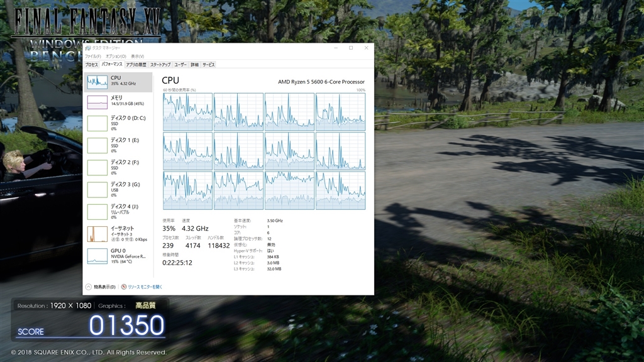Open the アプリの履歴 tab
The height and width of the screenshot is (362, 644).
pyautogui.click(x=136, y=65)
